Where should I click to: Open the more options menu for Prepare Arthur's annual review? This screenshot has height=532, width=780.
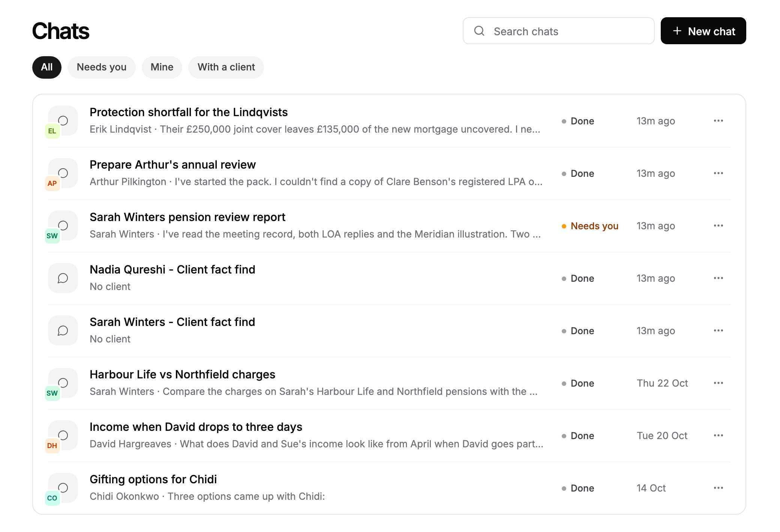(718, 173)
